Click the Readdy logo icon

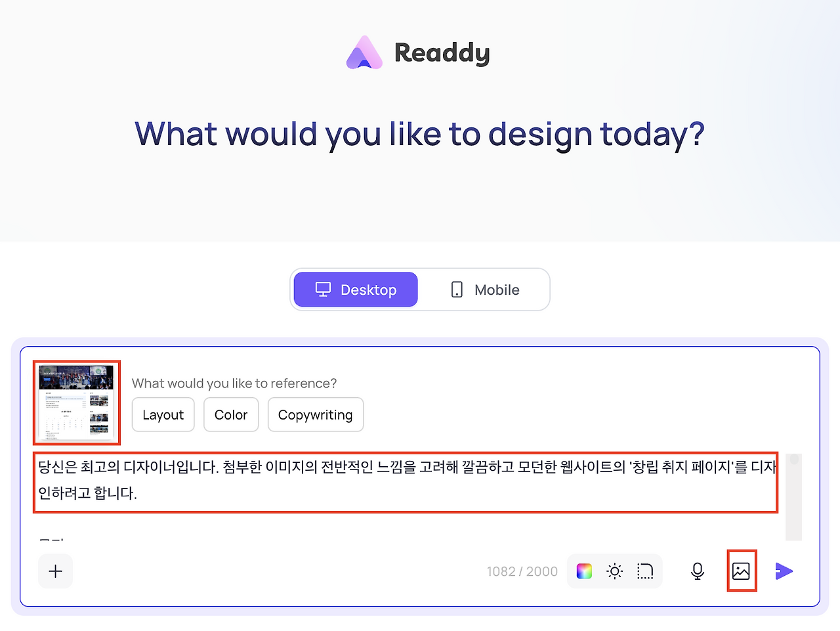[x=365, y=51]
